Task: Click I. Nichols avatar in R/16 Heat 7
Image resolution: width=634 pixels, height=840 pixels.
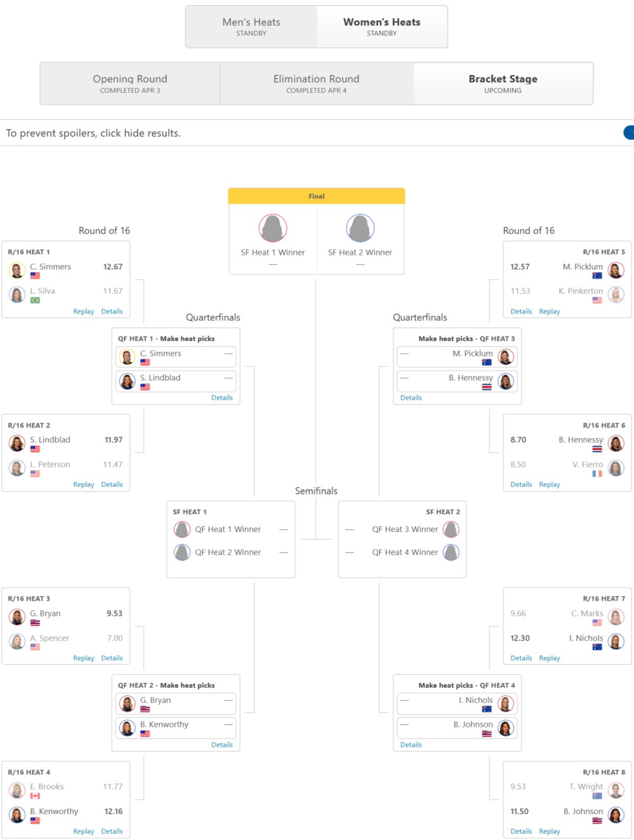Action: tap(616, 641)
